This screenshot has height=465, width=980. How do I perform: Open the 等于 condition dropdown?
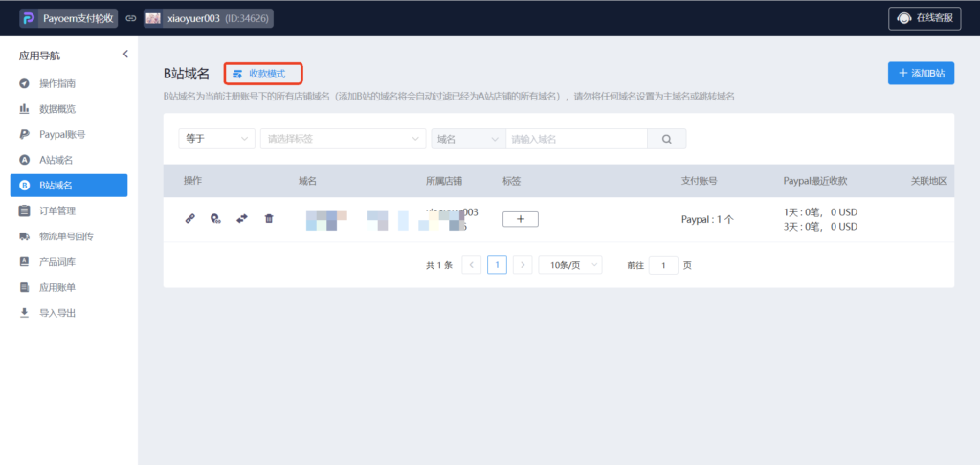(x=216, y=139)
